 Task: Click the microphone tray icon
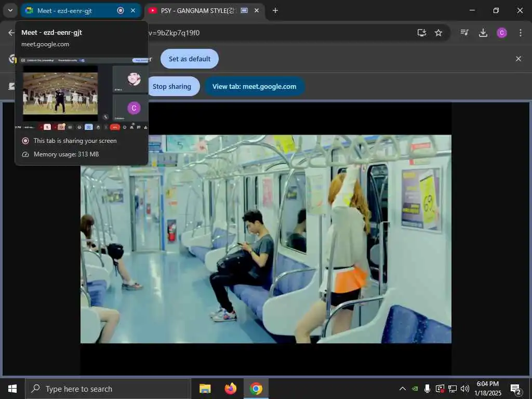pos(428,389)
